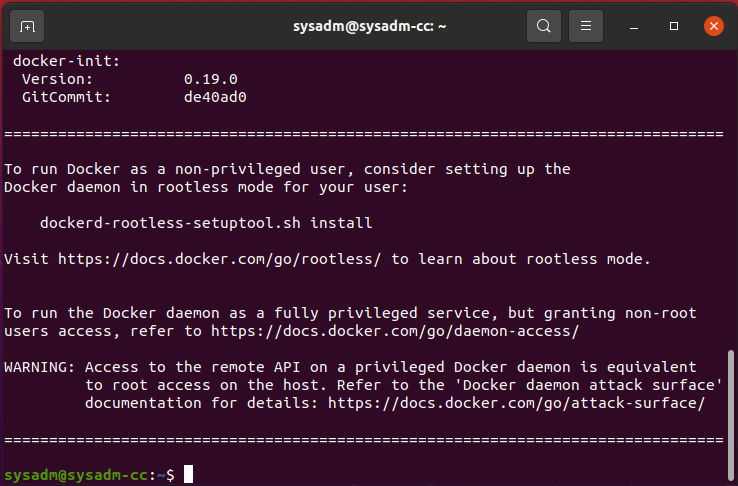This screenshot has width=738, height=486.
Task: Click scrollbar track above the thumb
Action: [731, 200]
